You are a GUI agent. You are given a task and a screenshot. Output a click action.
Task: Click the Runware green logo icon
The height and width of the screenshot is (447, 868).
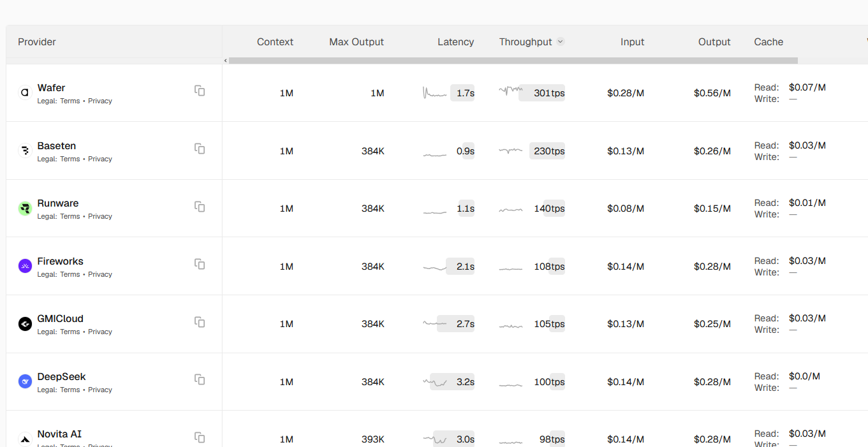[x=25, y=209]
